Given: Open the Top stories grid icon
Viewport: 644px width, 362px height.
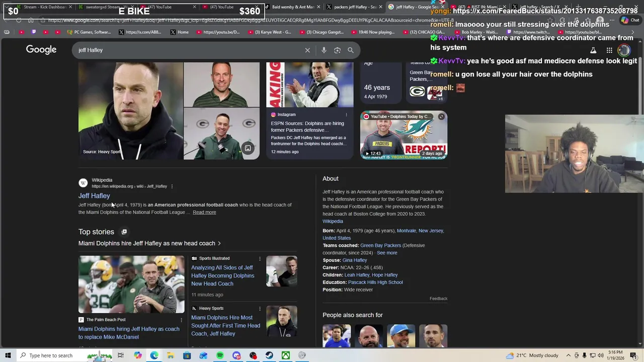Looking at the screenshot, I should click(x=124, y=232).
